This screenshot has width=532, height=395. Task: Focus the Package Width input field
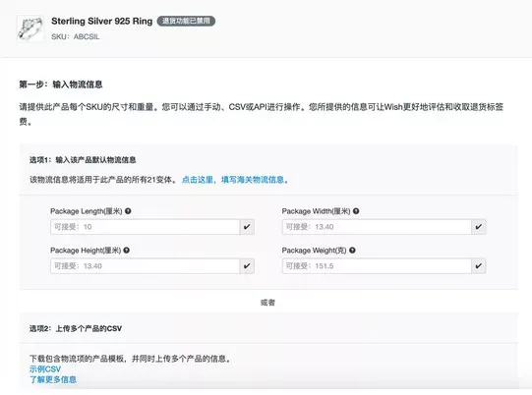coord(377,227)
